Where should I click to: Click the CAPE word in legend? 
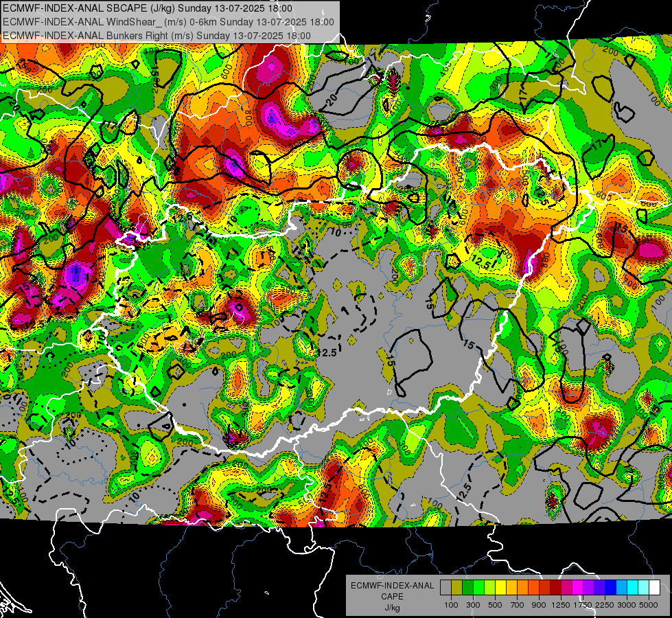392,597
